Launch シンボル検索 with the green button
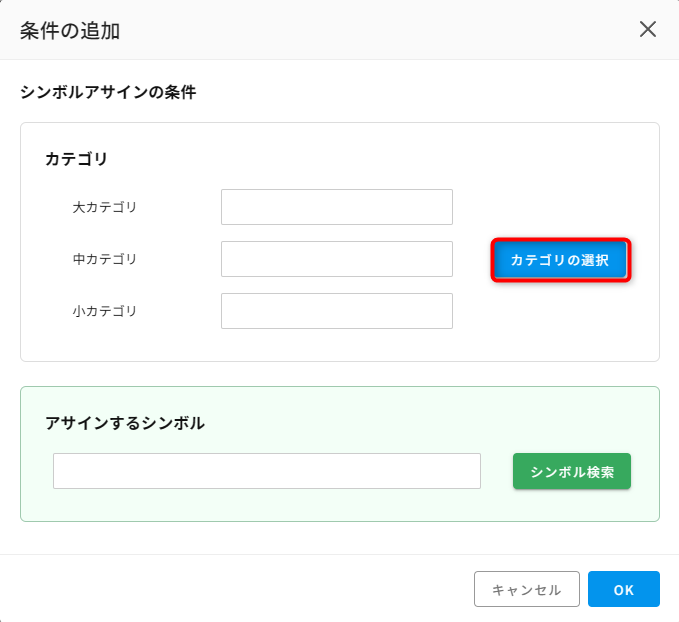 coord(572,471)
